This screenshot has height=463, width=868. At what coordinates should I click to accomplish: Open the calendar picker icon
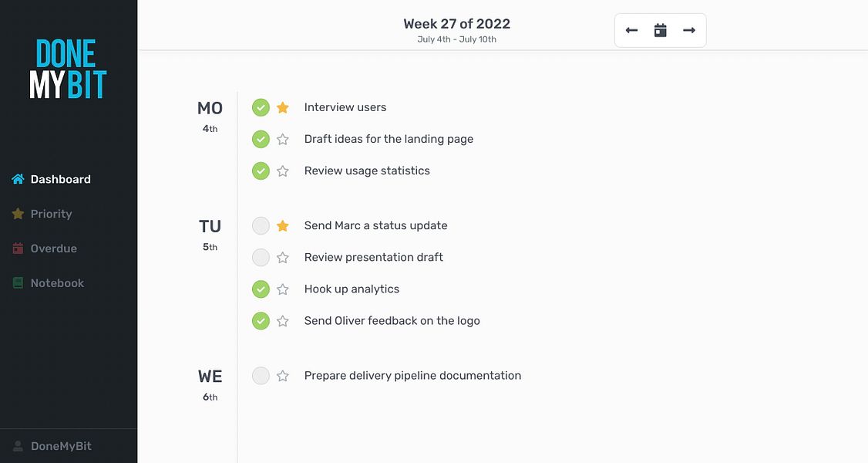coord(661,30)
